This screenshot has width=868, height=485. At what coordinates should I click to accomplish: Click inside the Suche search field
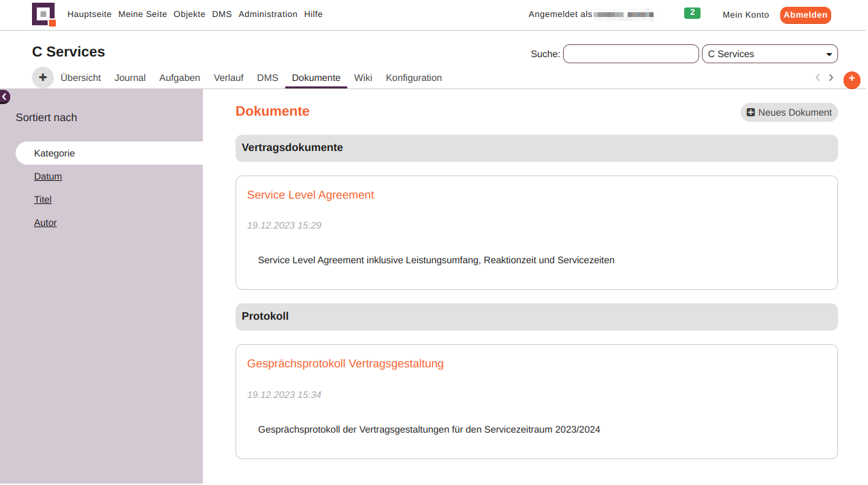tap(630, 54)
